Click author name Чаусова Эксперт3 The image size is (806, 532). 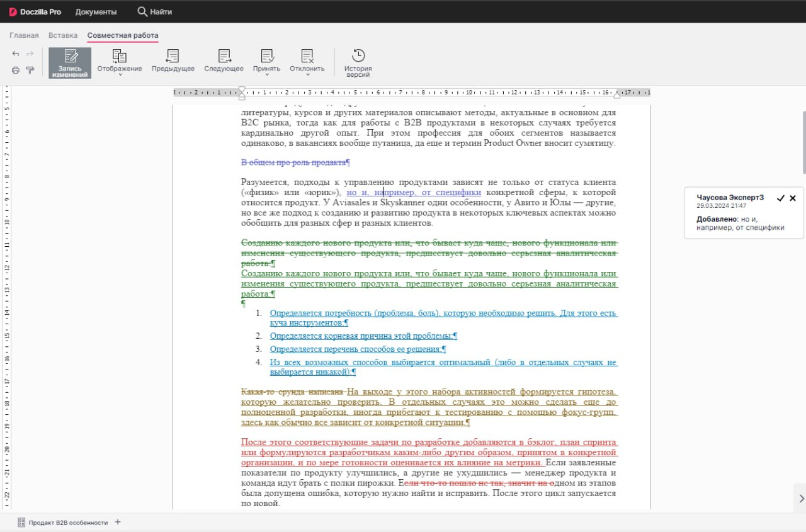click(x=730, y=197)
